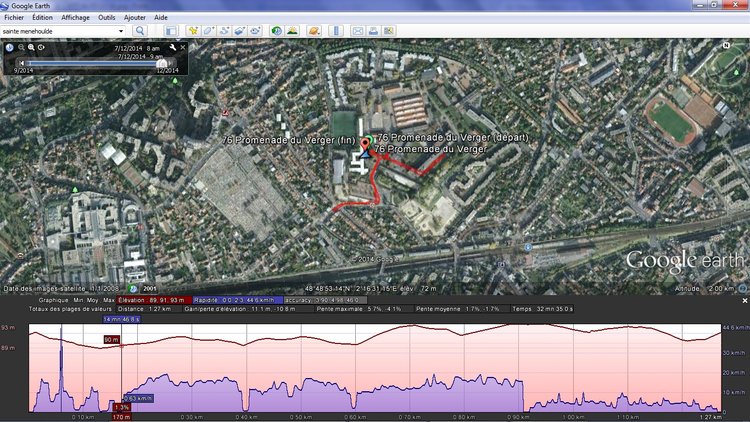Click the 90 m elevation tooltip
750x422 pixels.
tap(112, 339)
